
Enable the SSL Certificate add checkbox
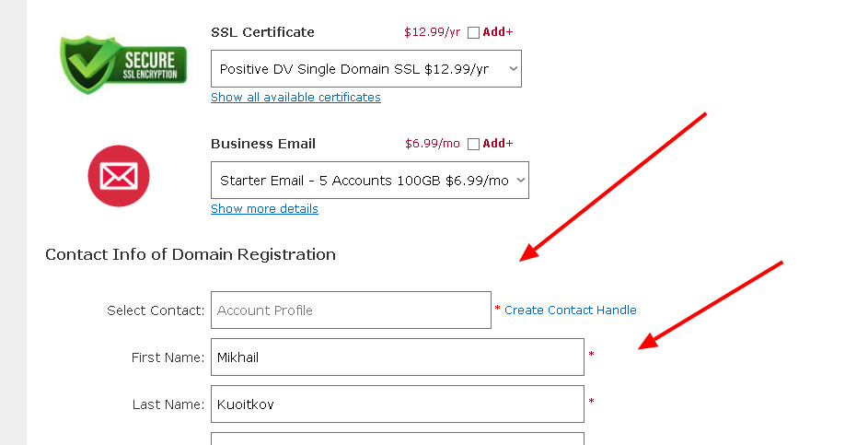(x=474, y=32)
